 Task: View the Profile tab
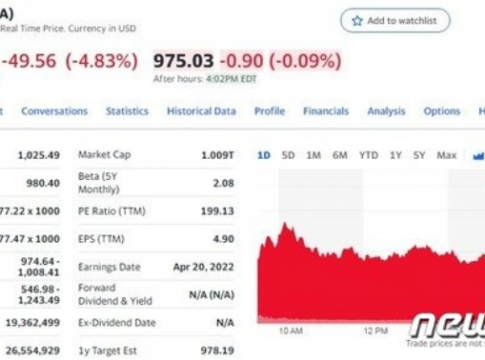tap(269, 111)
